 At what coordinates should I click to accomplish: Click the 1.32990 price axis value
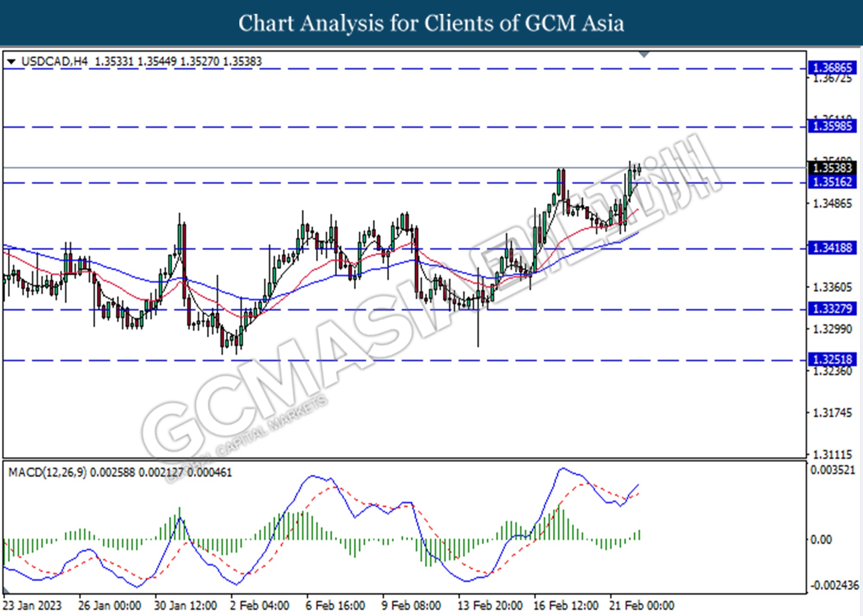click(832, 329)
